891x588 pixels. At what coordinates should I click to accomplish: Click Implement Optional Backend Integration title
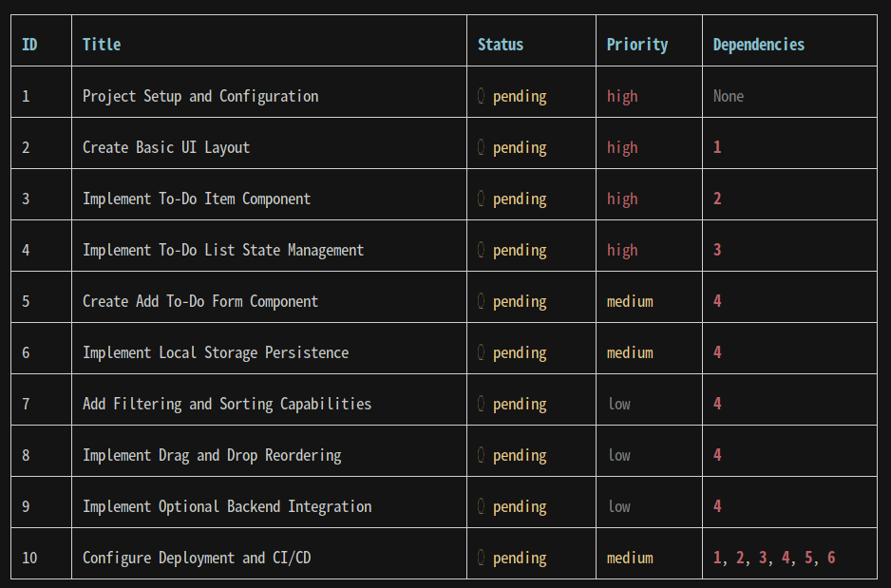point(227,506)
